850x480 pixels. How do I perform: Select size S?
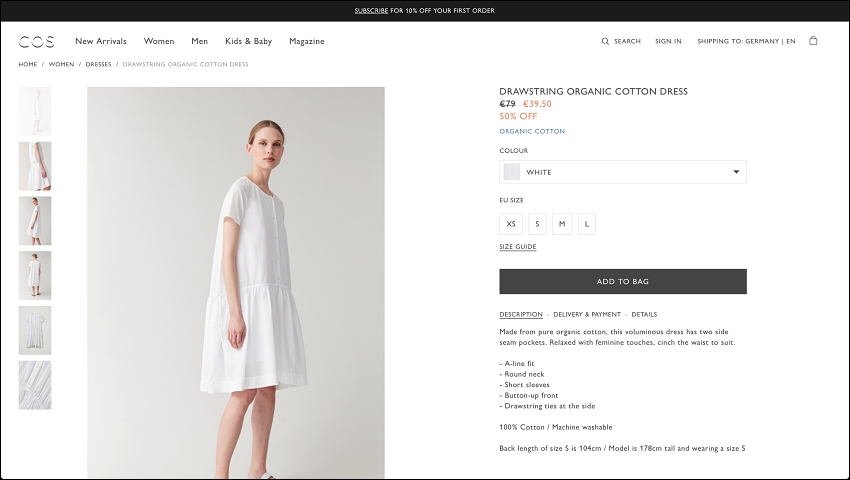click(x=537, y=224)
